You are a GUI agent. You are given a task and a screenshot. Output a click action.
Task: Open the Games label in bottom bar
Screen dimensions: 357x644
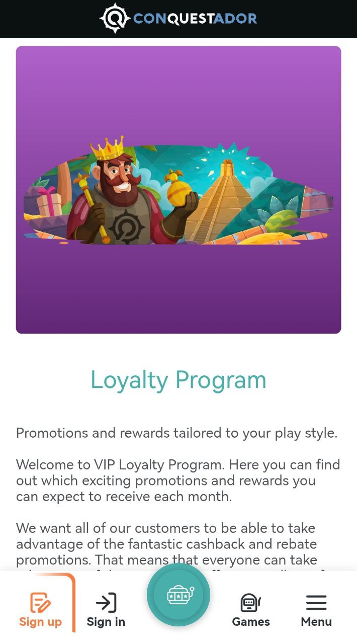(251, 622)
